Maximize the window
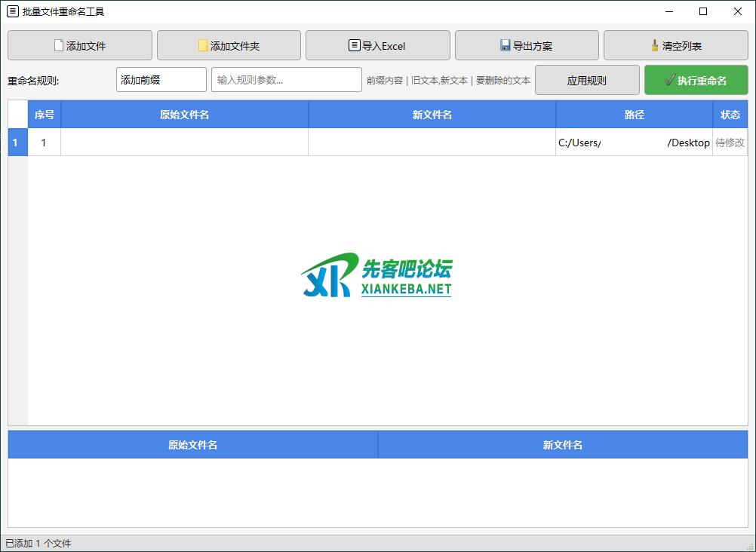The image size is (756, 552). pyautogui.click(x=703, y=11)
